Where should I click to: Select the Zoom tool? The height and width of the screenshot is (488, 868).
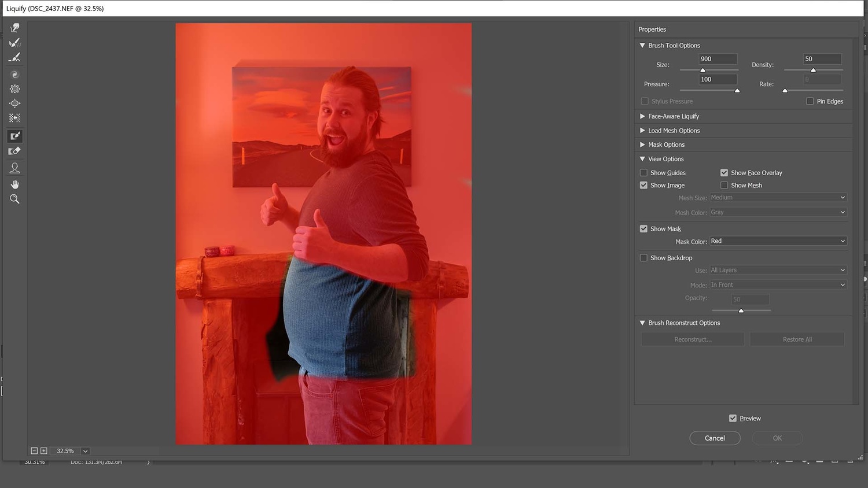(14, 199)
